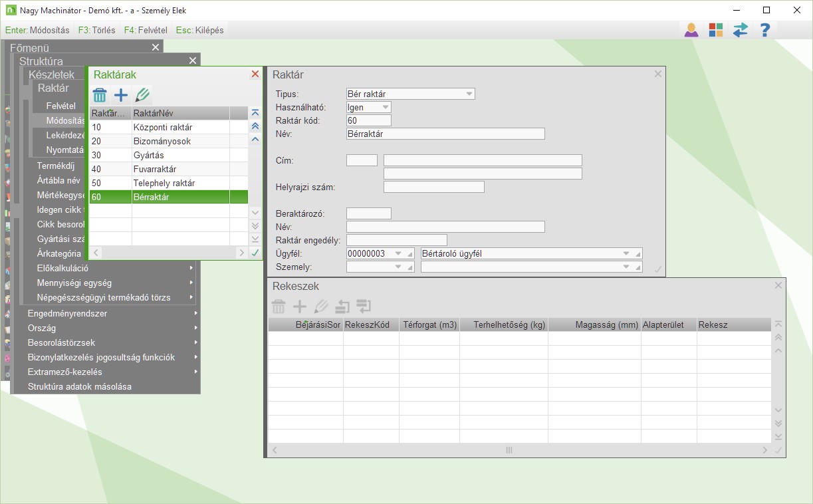Click the F4: Felvétel shortcut button

click(146, 30)
